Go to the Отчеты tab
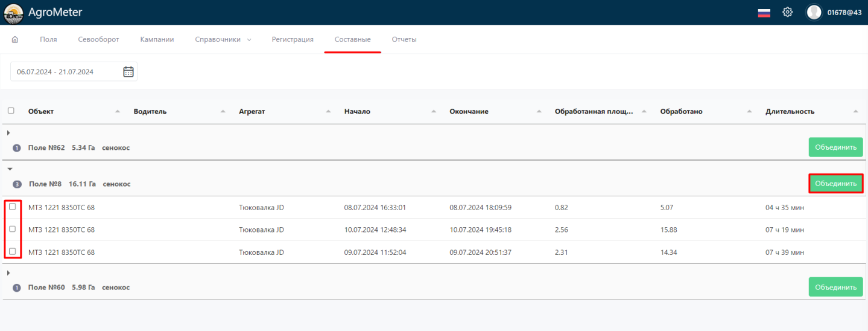The image size is (868, 331). pyautogui.click(x=404, y=40)
